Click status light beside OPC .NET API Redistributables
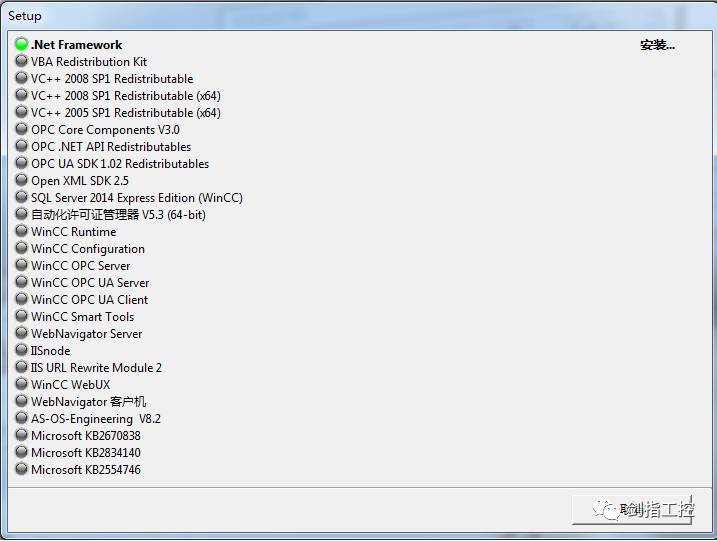 (21, 145)
